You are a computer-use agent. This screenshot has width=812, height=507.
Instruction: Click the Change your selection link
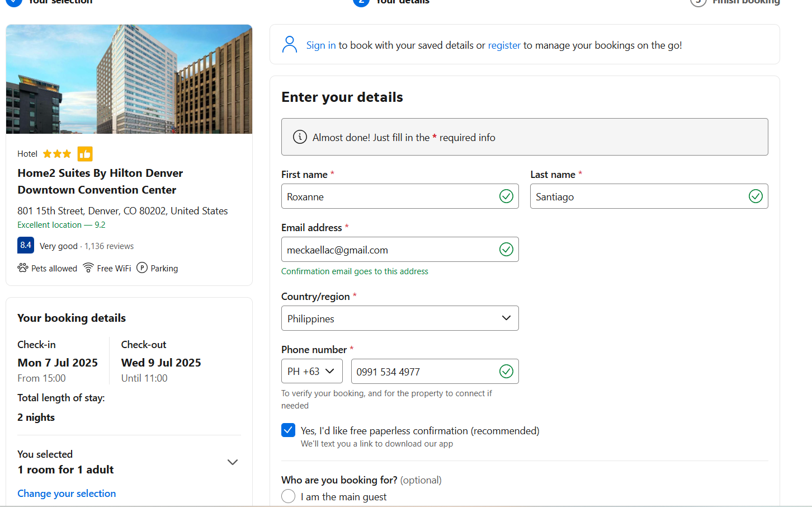[67, 494]
